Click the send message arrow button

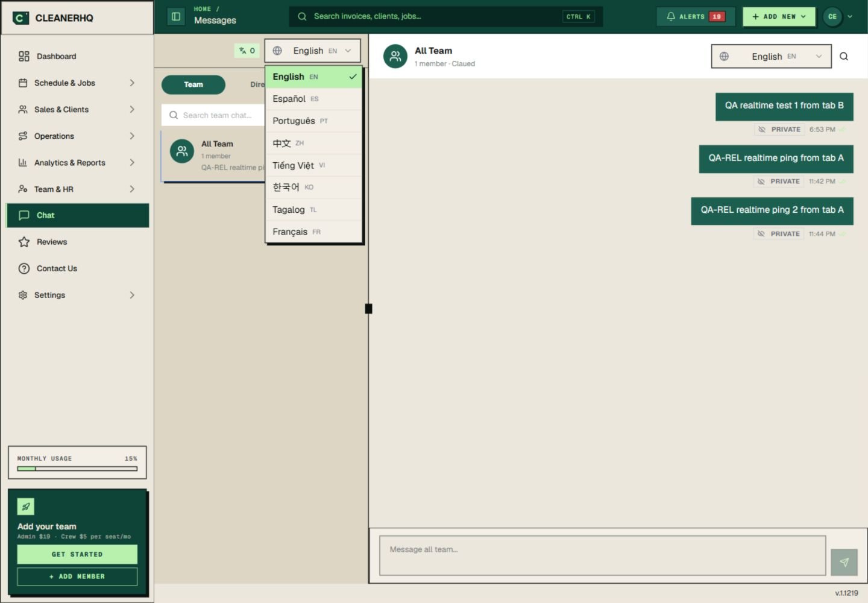844,562
